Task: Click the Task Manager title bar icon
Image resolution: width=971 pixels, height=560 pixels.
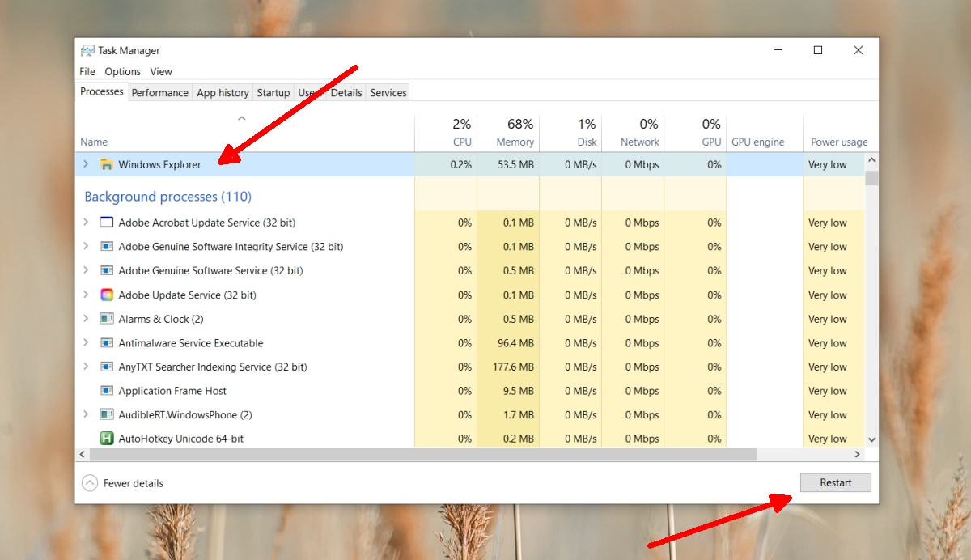Action: pyautogui.click(x=87, y=50)
